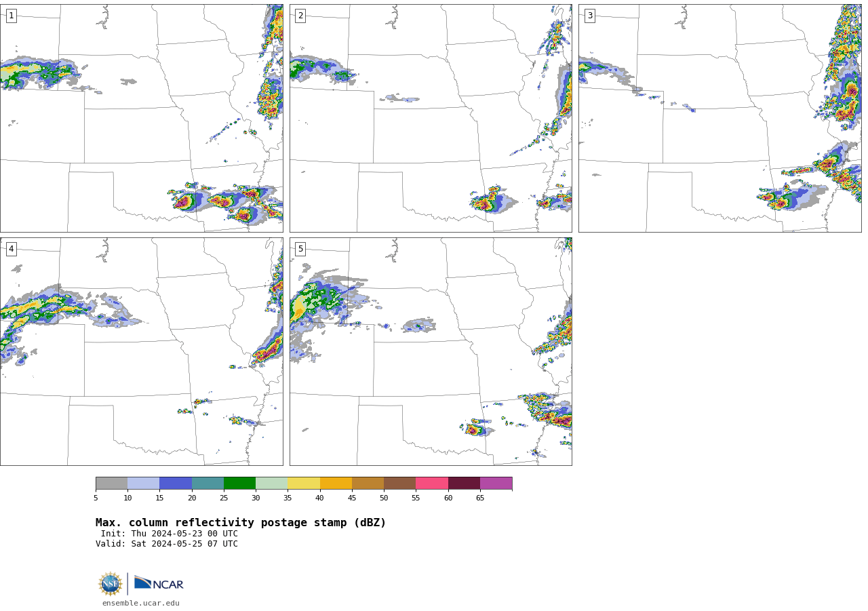Click the light blue 10-15 dBZ swatch
This screenshot has height=611, width=868.
pyautogui.click(x=143, y=483)
